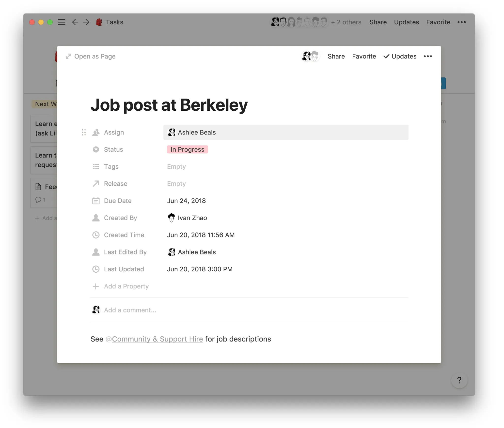Open the empty Tags field selector

[x=286, y=167]
